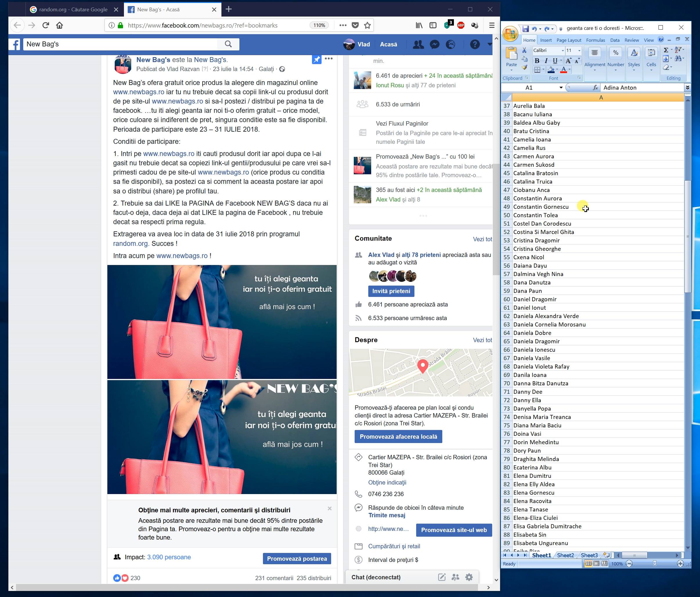Toggle italic formatting in Excel
700x597 pixels.
click(546, 61)
